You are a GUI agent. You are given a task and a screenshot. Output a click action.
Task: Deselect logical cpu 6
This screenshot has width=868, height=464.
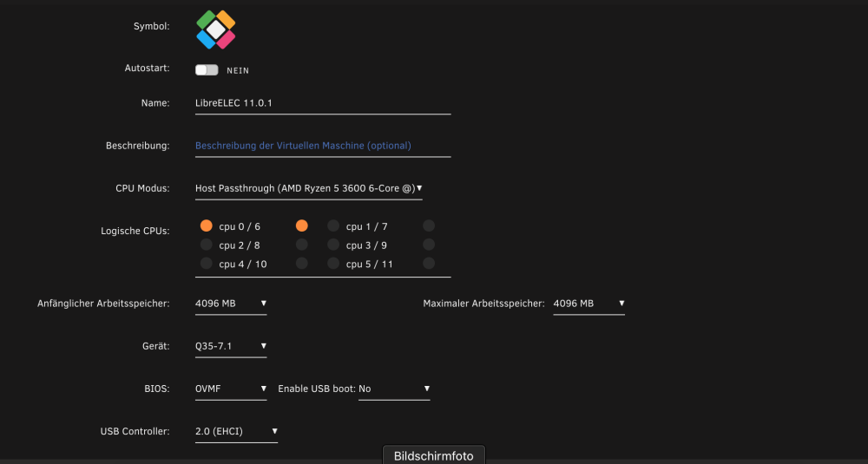(x=302, y=225)
